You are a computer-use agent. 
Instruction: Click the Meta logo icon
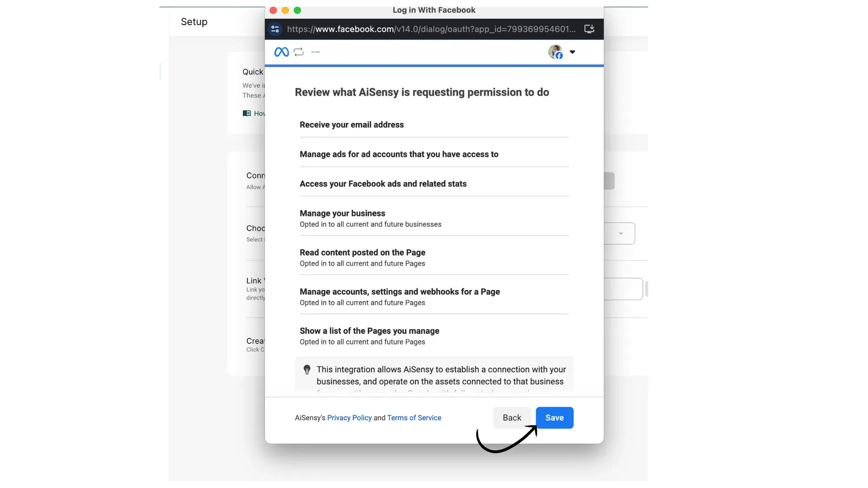point(281,52)
